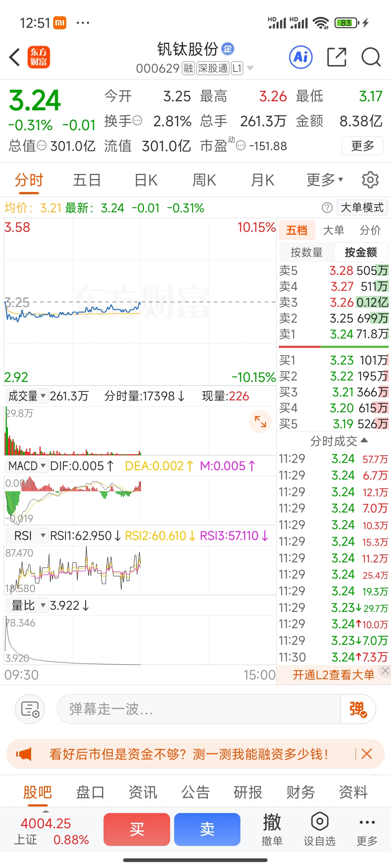Switch to 分价 tab
The height and width of the screenshot is (868, 391).
[x=370, y=230]
